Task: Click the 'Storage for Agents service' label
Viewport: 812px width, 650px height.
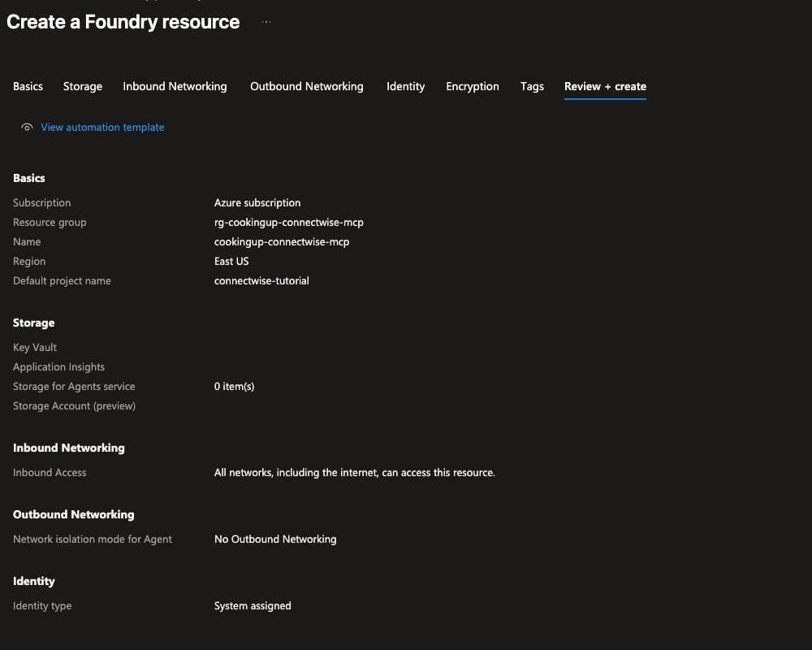Action: tap(74, 387)
